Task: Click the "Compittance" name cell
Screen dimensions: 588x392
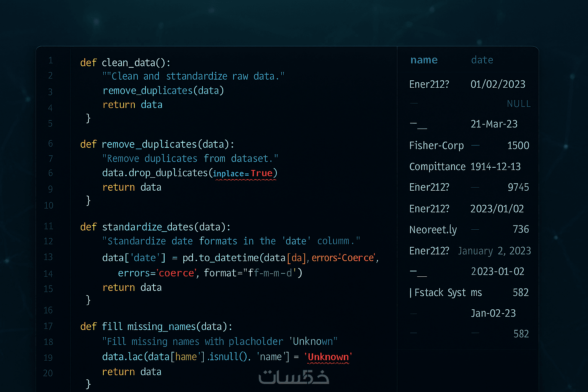Action: [x=437, y=167]
